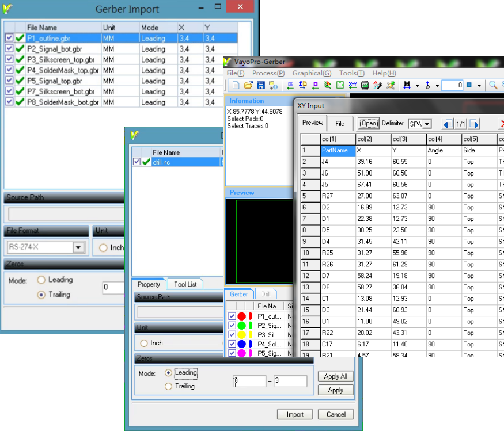
Task: Click the Save disk toolbar icon
Action: [260, 85]
